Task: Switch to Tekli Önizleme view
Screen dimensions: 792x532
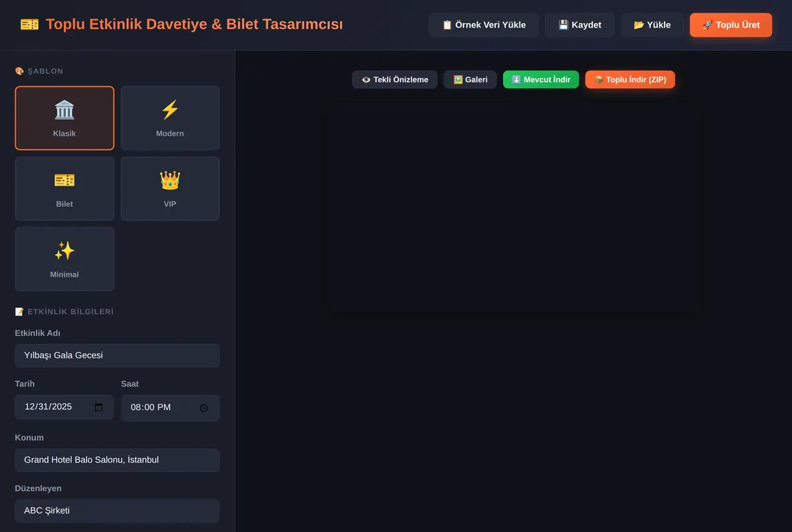Action: (395, 80)
